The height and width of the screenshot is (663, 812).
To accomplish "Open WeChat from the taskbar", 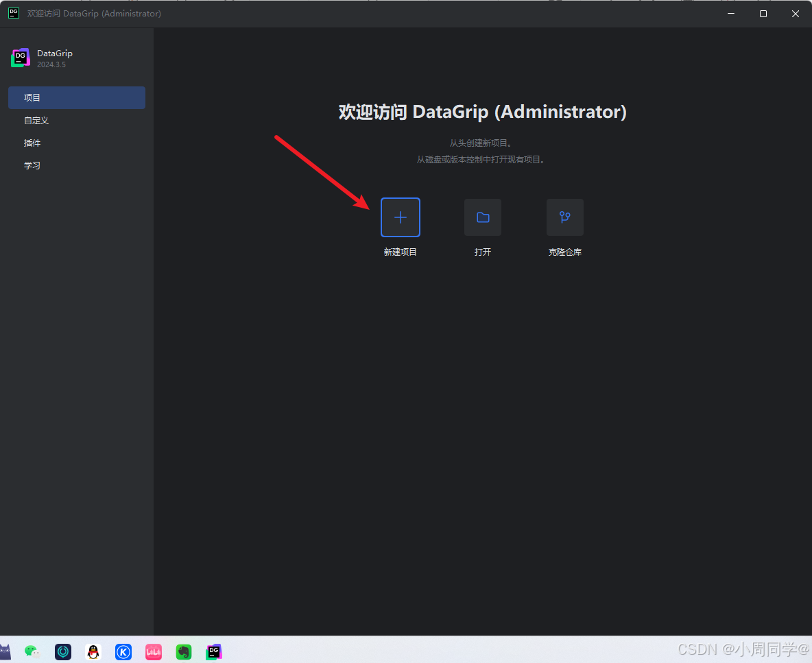I will [32, 651].
